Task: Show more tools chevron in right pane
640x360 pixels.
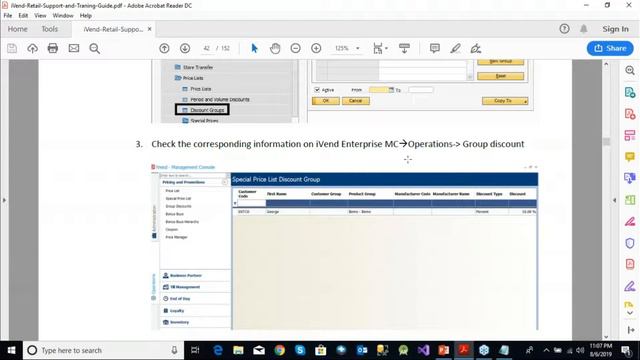Action: pyautogui.click(x=630, y=313)
